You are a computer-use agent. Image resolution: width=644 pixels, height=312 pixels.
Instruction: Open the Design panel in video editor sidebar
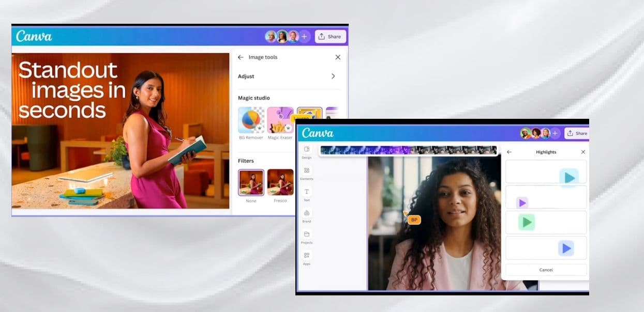[307, 152]
